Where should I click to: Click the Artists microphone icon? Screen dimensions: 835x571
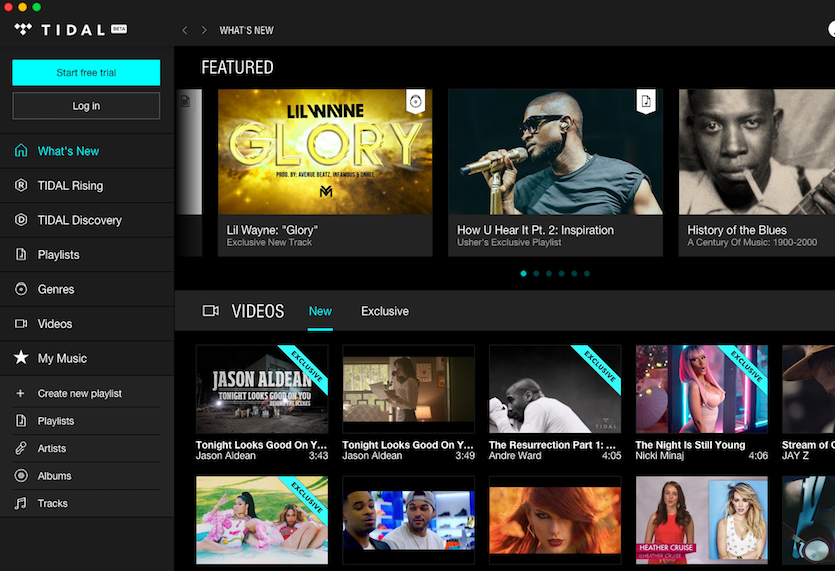(x=21, y=448)
